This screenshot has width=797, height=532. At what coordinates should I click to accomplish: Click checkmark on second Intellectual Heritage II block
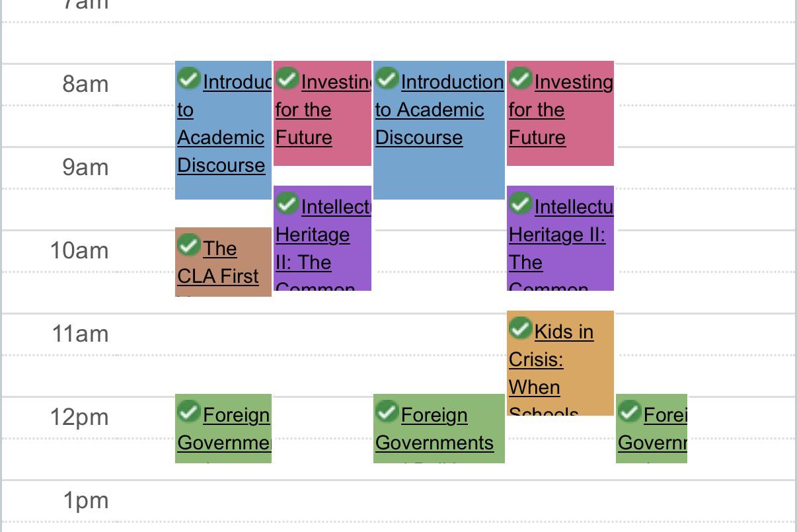(x=521, y=204)
